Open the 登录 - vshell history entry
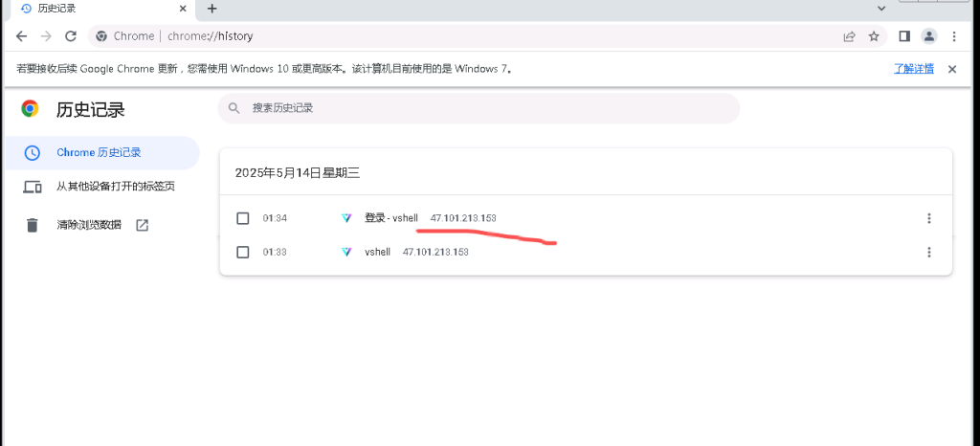The height and width of the screenshot is (446, 980). 390,218
